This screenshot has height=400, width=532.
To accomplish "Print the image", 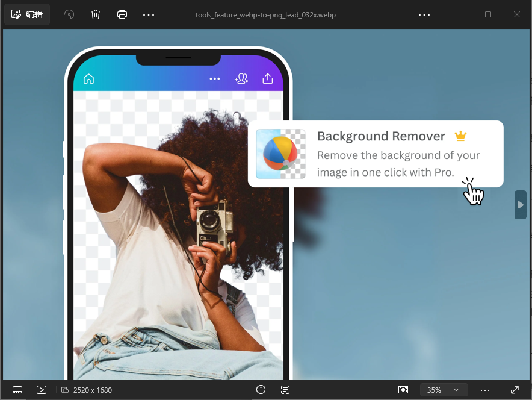I will (x=122, y=14).
